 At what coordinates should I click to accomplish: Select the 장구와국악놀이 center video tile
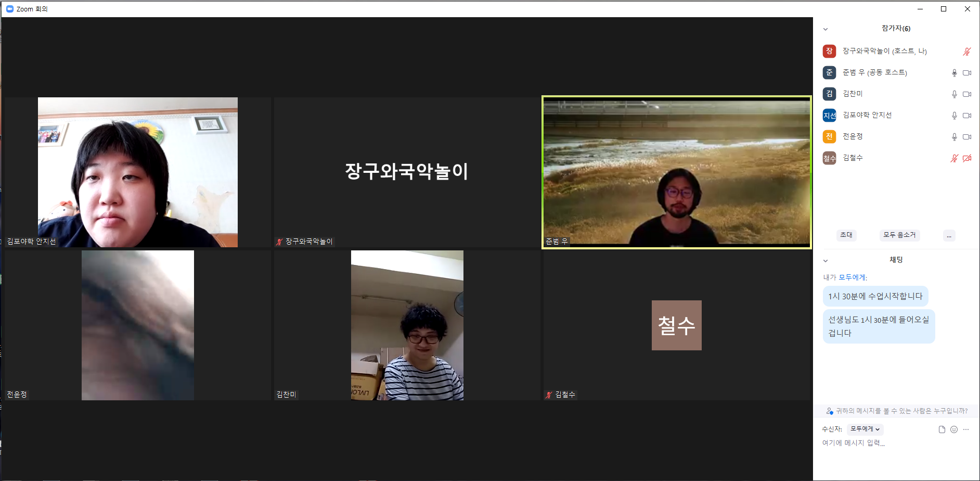pos(407,172)
